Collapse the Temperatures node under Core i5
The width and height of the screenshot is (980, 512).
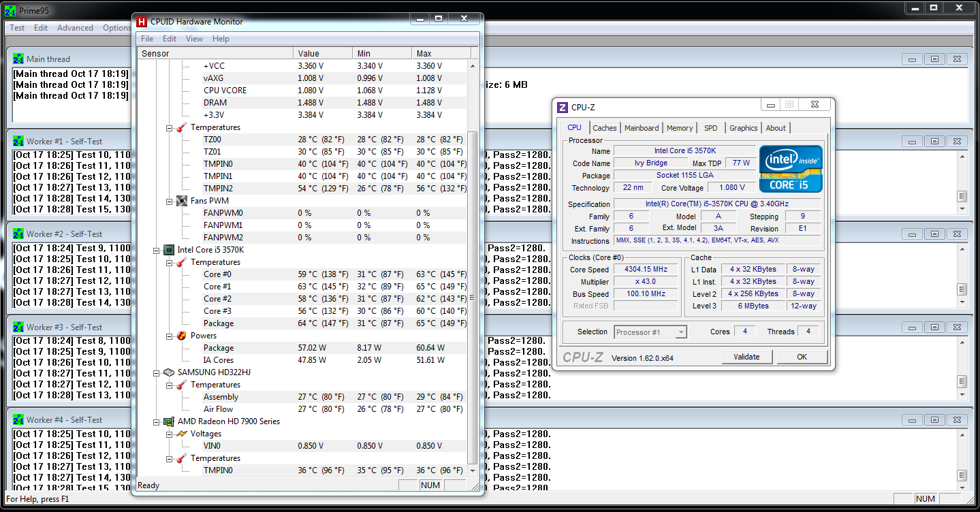170,262
